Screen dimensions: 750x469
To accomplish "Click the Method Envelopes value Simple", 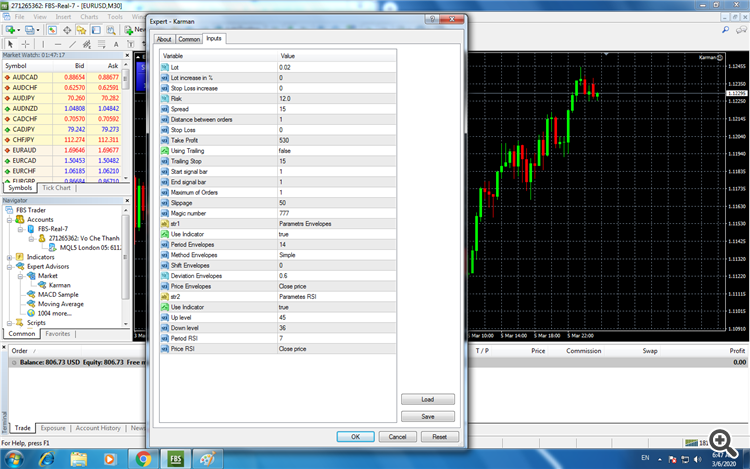I will pyautogui.click(x=337, y=255).
